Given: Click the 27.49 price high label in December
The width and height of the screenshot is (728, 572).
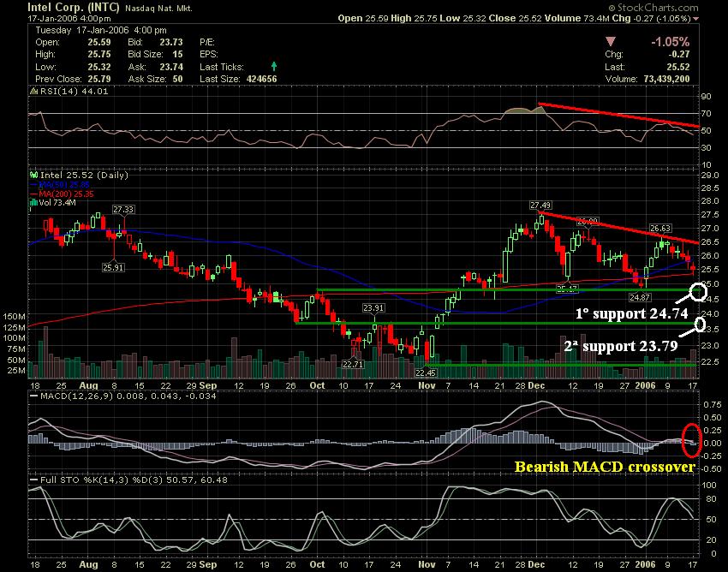Looking at the screenshot, I should click(x=540, y=206).
